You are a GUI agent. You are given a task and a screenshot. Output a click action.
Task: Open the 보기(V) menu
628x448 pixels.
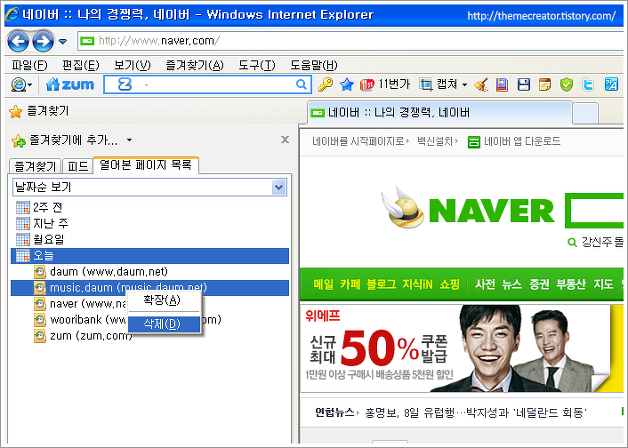[x=132, y=65]
